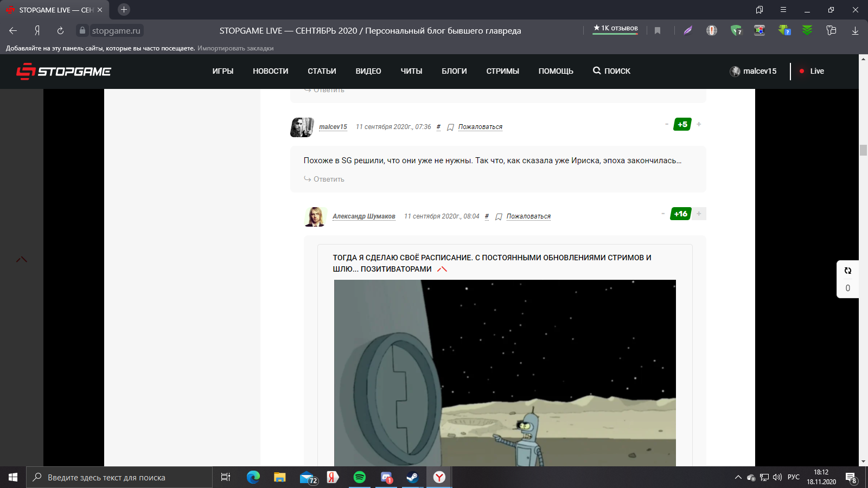
Task: Open the ИГРЫ menu
Action: click(223, 71)
